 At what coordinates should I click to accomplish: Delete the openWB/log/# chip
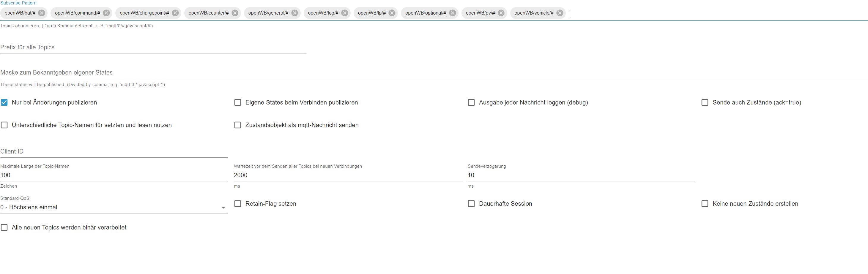coord(345,13)
